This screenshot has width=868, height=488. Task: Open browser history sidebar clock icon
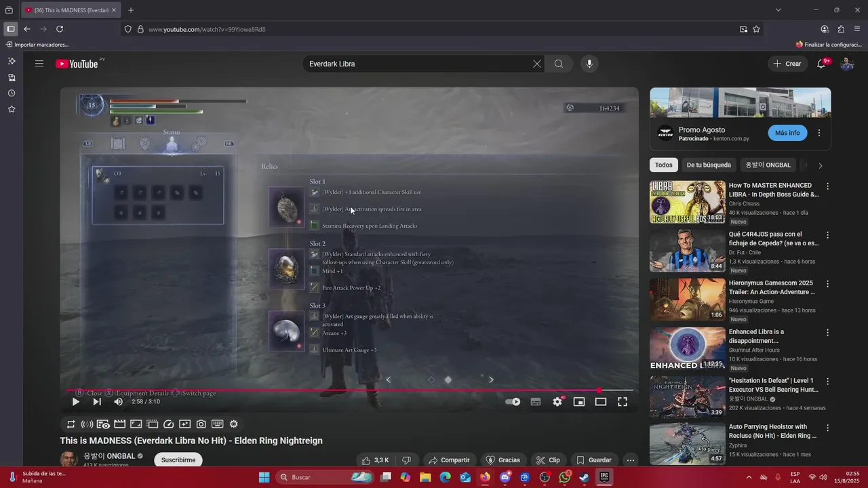(x=12, y=93)
